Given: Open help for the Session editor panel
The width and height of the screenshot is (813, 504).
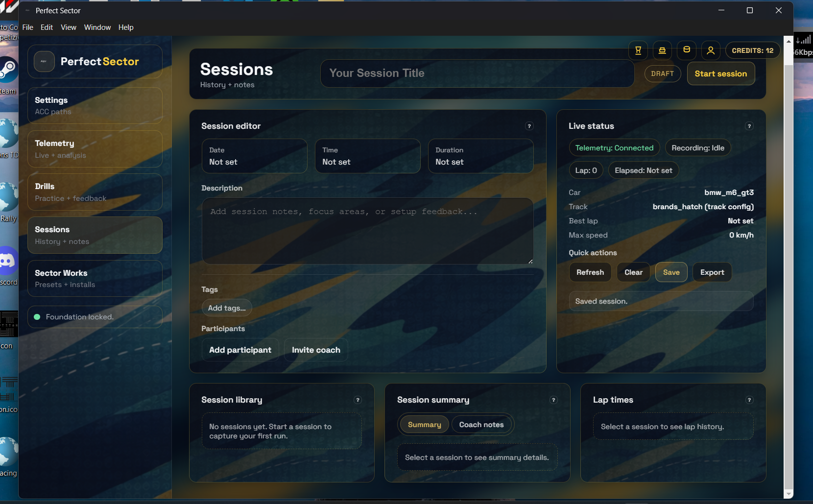Looking at the screenshot, I should (x=529, y=126).
